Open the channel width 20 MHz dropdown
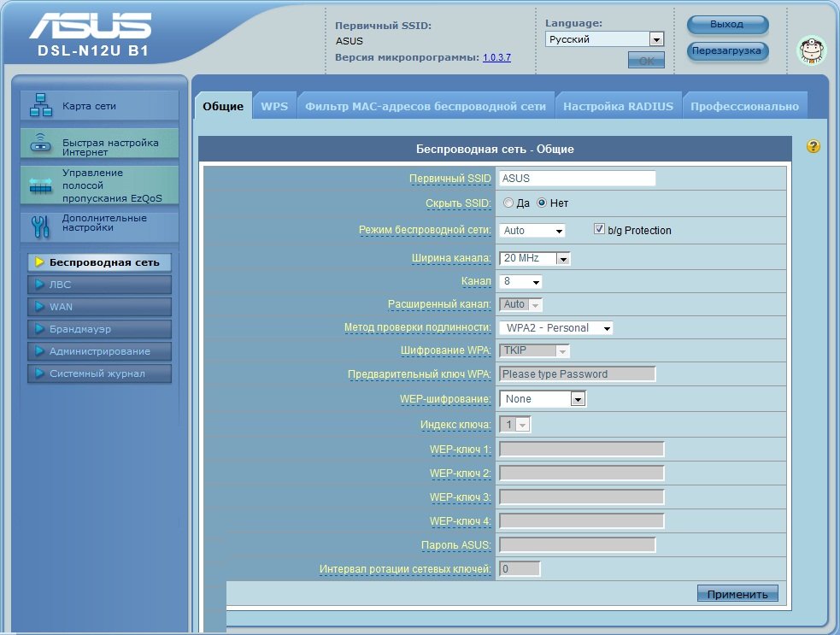840x635 pixels. (534, 258)
